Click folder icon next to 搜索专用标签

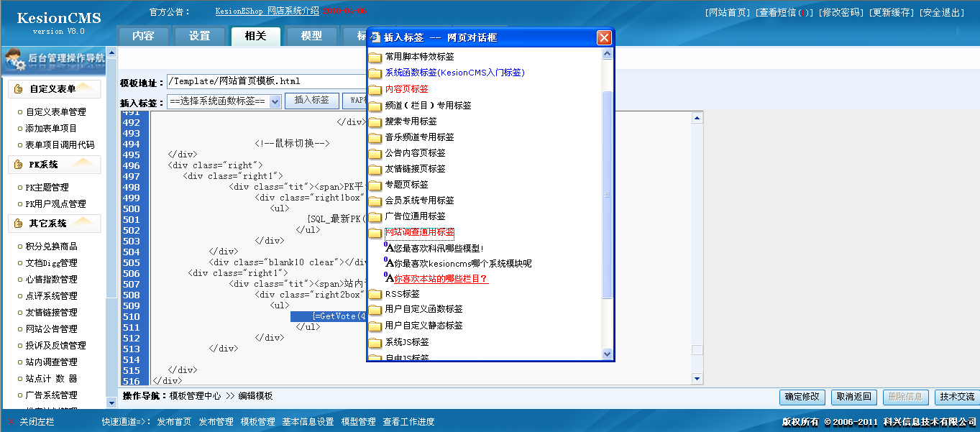point(375,121)
